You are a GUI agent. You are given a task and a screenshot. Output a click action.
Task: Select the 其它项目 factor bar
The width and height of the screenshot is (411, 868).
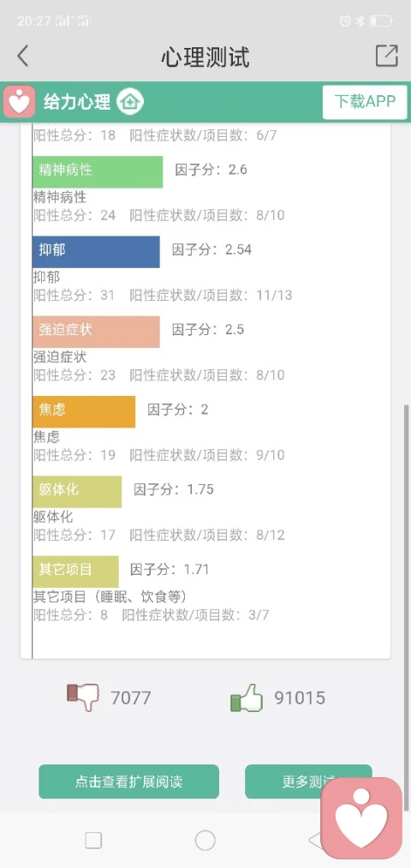click(x=75, y=572)
